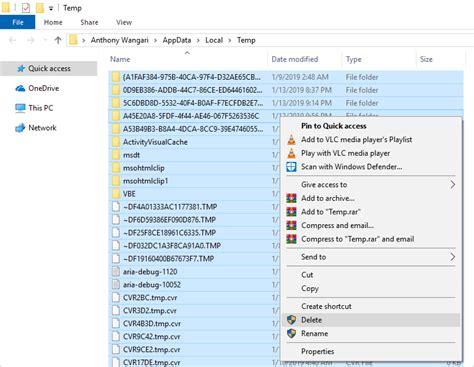Image resolution: width=474 pixels, height=367 pixels.
Task: Expand the Send to submenu arrow
Action: [452, 257]
